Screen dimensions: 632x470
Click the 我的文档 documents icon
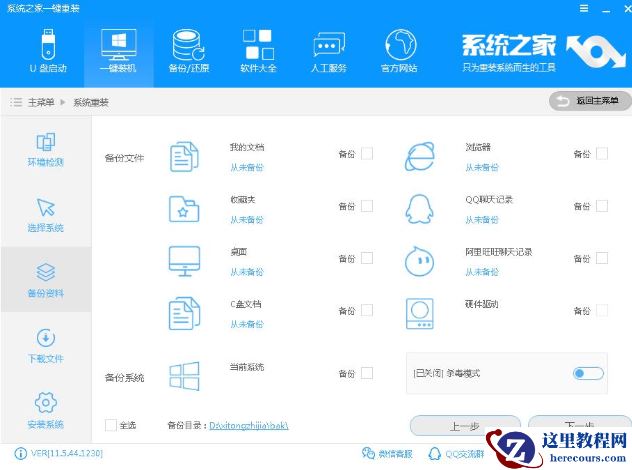(x=184, y=157)
